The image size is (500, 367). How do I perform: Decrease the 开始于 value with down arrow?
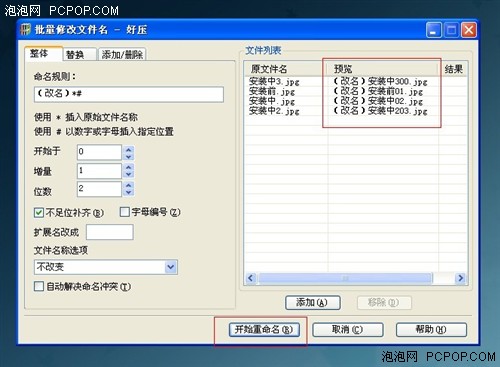point(129,157)
